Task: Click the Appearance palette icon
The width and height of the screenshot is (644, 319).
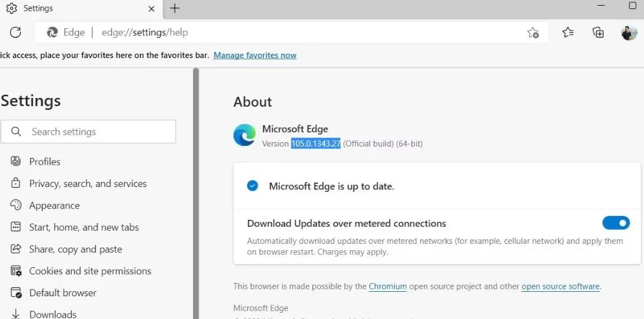Action: (x=16, y=205)
